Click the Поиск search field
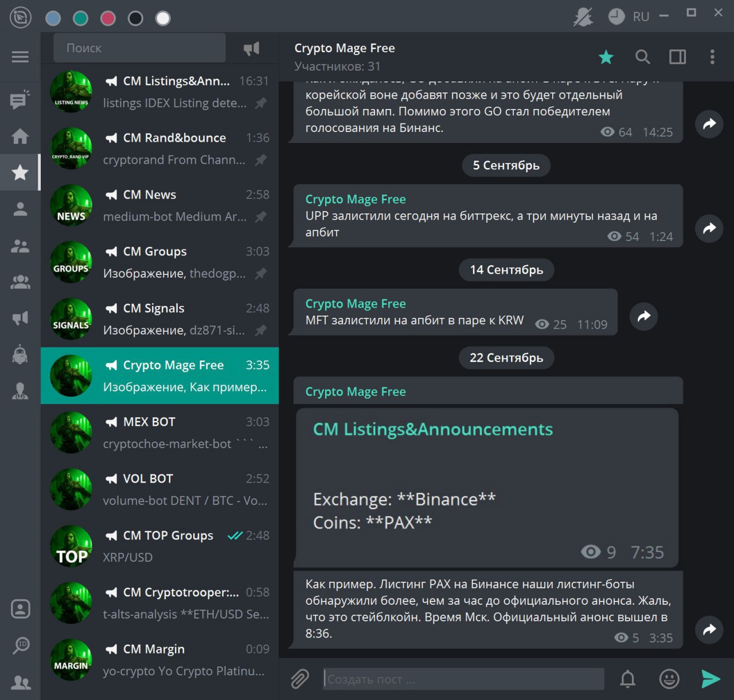This screenshot has height=700, width=734. tap(139, 48)
